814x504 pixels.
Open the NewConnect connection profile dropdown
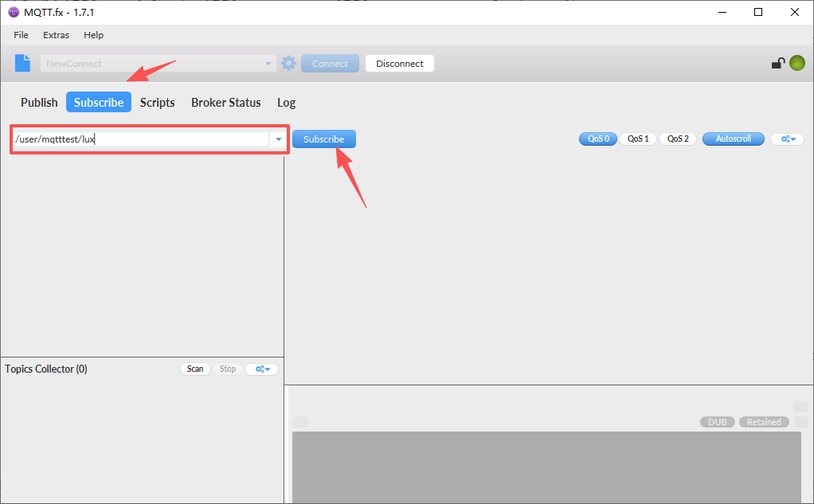(158, 64)
